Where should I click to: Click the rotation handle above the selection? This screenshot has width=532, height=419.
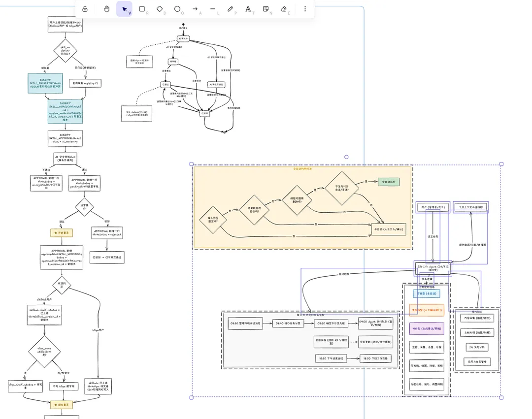(346, 157)
